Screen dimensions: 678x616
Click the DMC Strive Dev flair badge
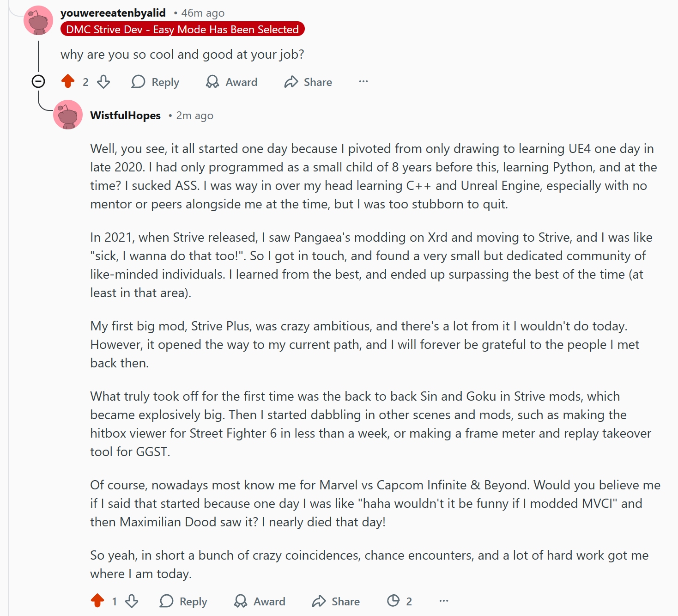tap(182, 29)
